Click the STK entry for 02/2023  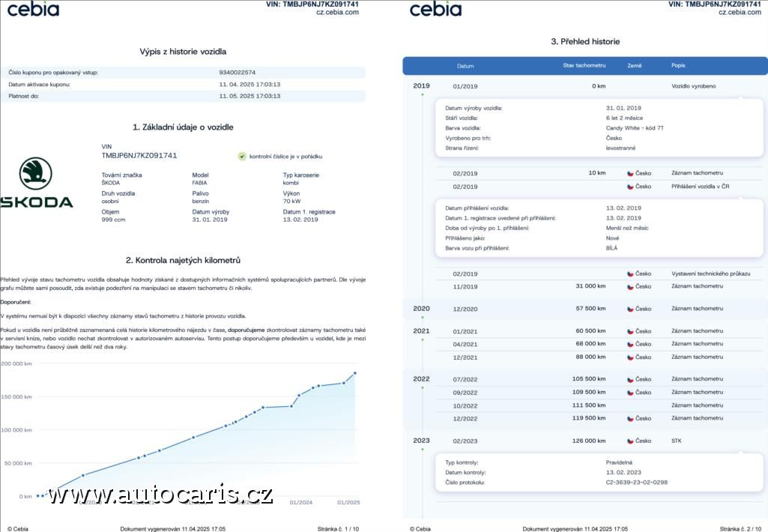[x=677, y=441]
